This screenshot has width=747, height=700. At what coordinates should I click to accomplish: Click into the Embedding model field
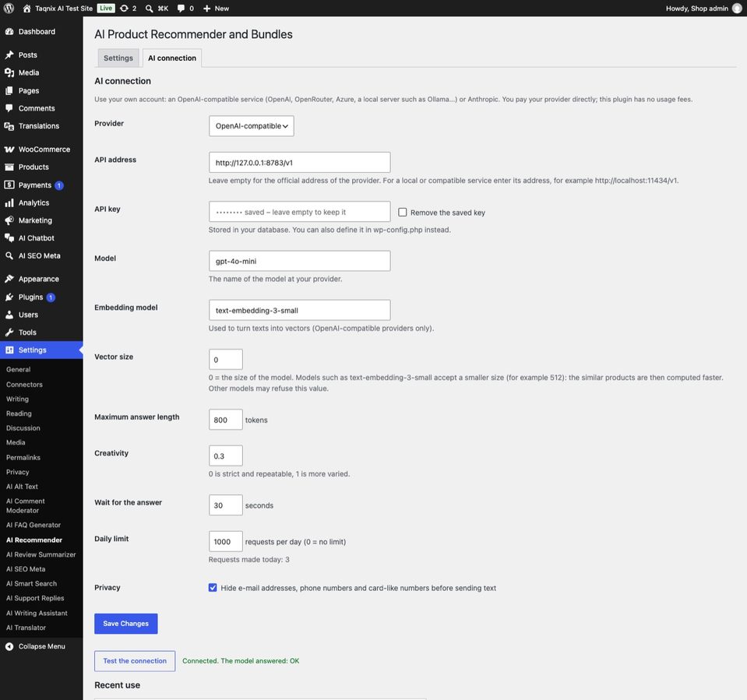pos(299,310)
